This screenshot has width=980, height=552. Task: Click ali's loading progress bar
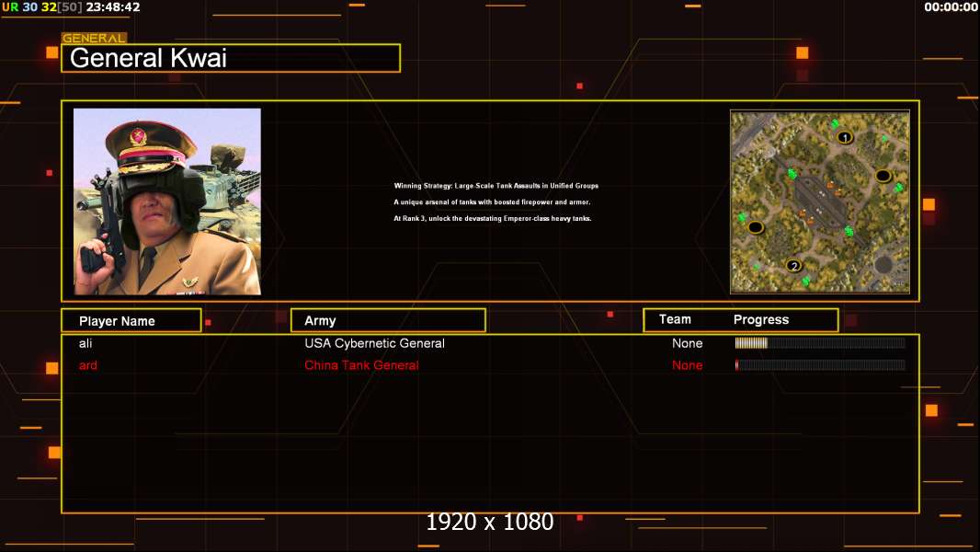click(x=820, y=342)
